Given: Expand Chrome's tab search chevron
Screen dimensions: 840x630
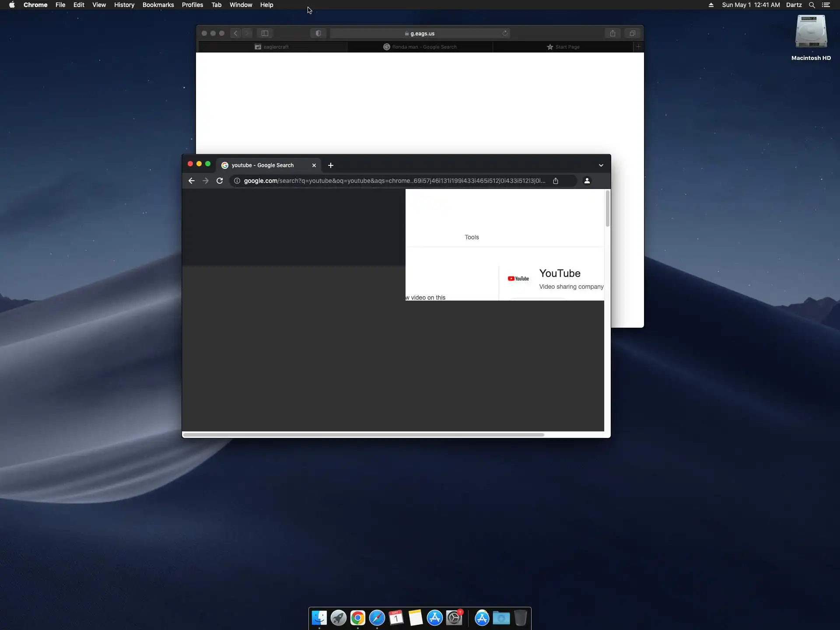Looking at the screenshot, I should [601, 165].
